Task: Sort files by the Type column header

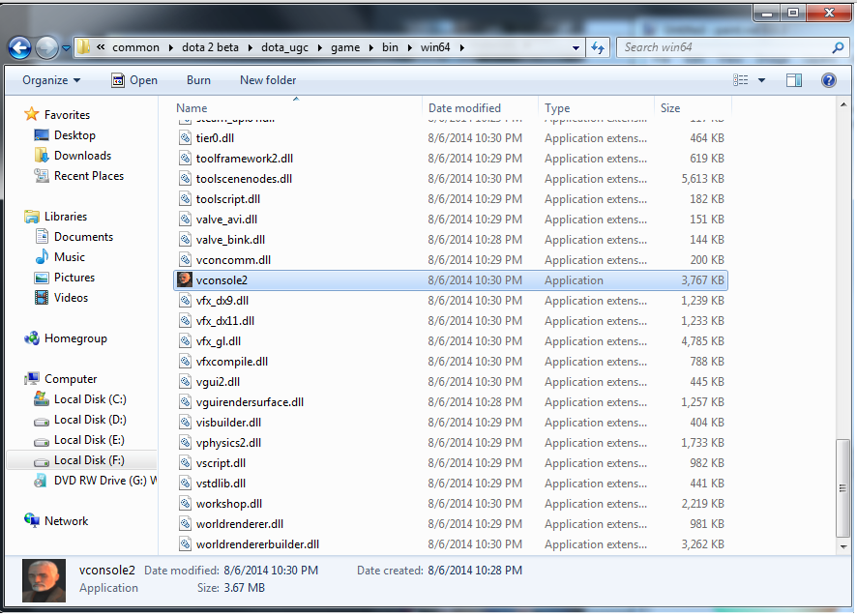Action: [x=596, y=108]
